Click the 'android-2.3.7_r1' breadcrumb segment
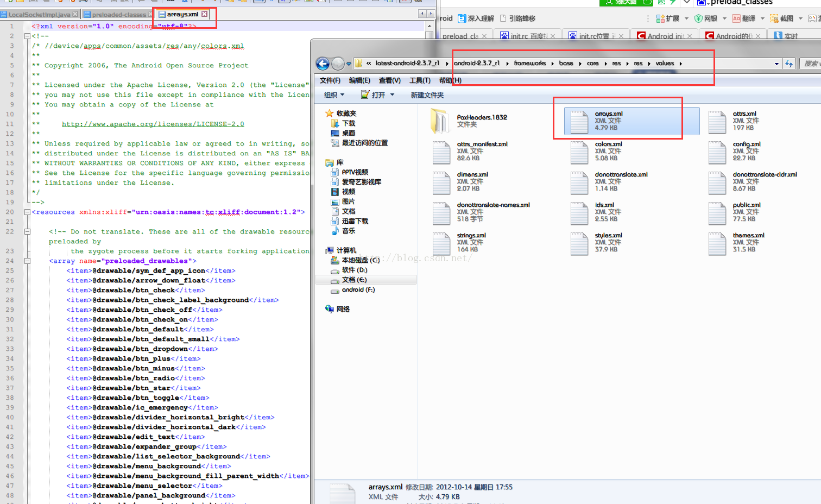The height and width of the screenshot is (504, 821). coord(477,64)
